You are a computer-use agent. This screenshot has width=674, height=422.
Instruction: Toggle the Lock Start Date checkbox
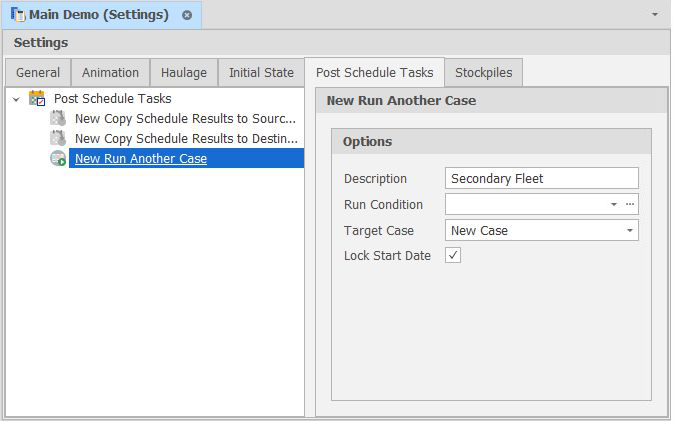click(453, 255)
